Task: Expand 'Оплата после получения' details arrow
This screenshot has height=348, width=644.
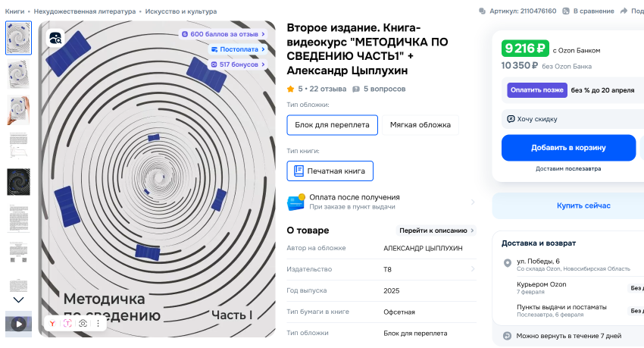Action: coord(473,202)
